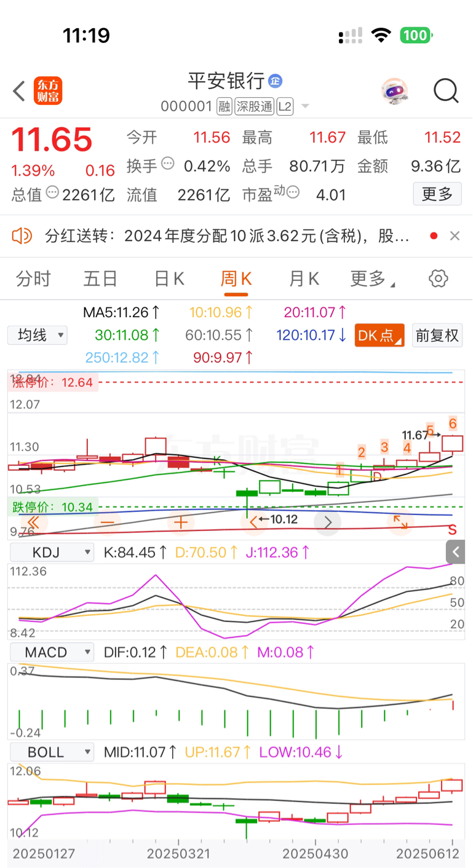Open the Eastmoney logo icon
The image size is (473, 868).
pos(49,91)
